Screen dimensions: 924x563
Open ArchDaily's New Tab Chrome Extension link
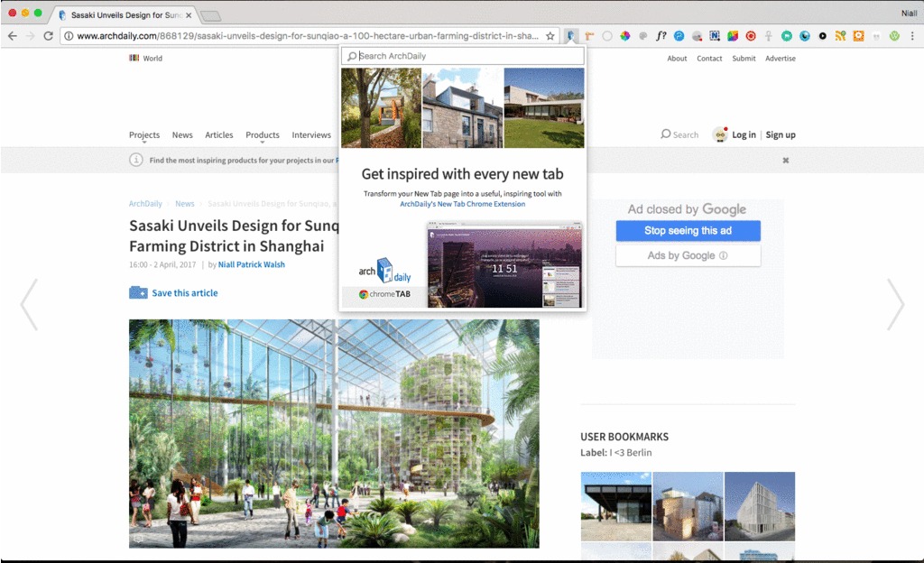pos(462,205)
